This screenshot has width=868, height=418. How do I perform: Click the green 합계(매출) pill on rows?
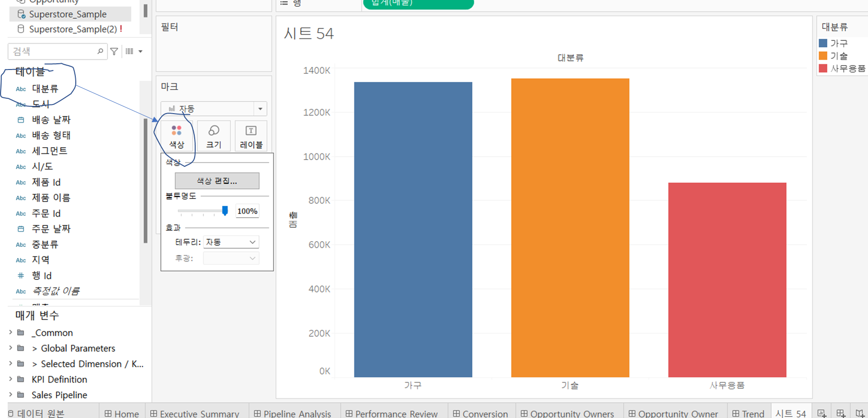tap(418, 3)
